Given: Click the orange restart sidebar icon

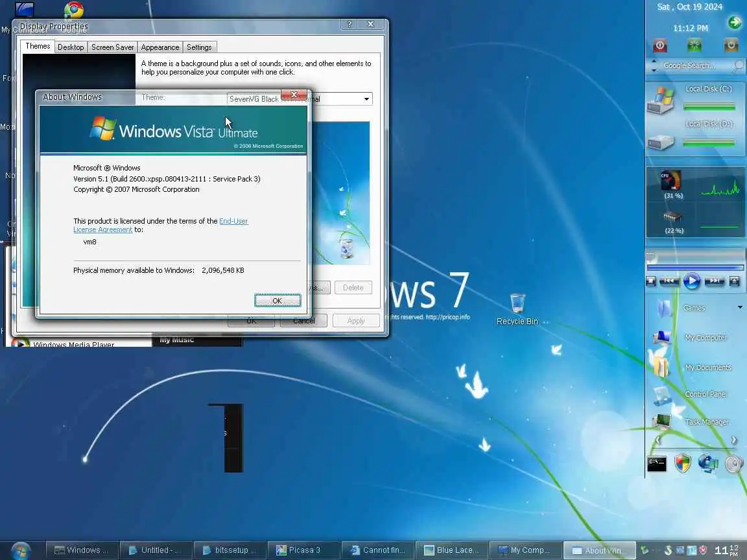Looking at the screenshot, I should 731,46.
